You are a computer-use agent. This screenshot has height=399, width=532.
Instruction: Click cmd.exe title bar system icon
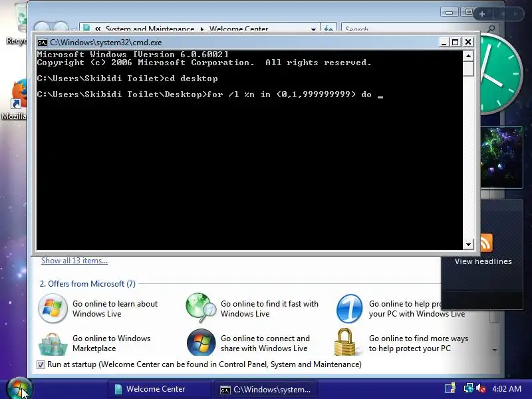[x=43, y=43]
